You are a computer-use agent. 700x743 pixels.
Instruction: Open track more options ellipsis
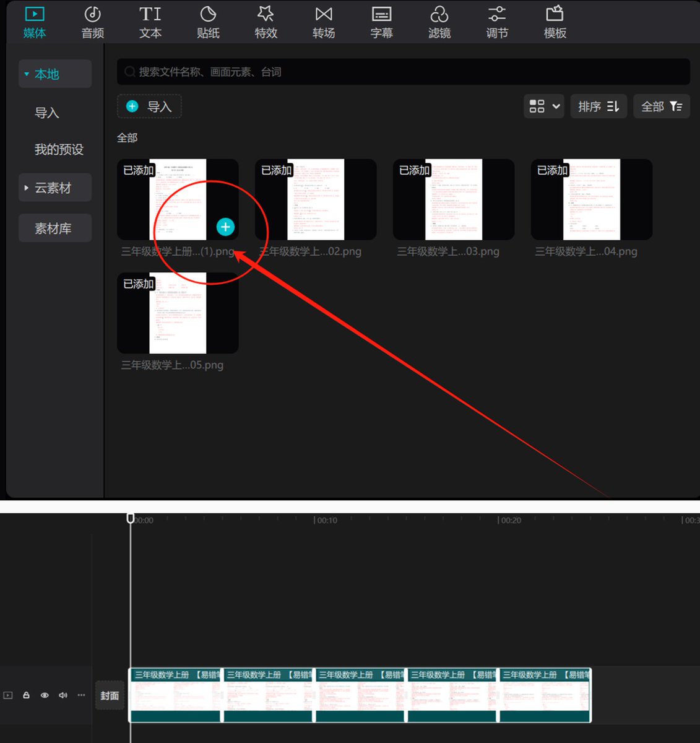tap(81, 695)
